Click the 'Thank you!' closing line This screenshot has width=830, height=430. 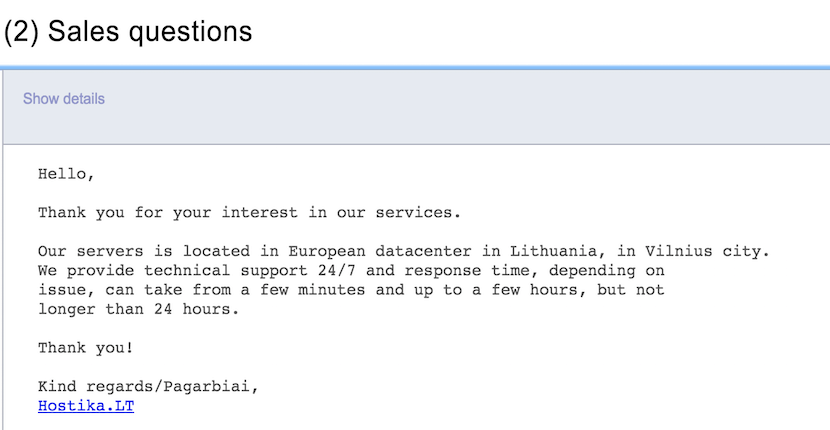pyautogui.click(x=86, y=348)
